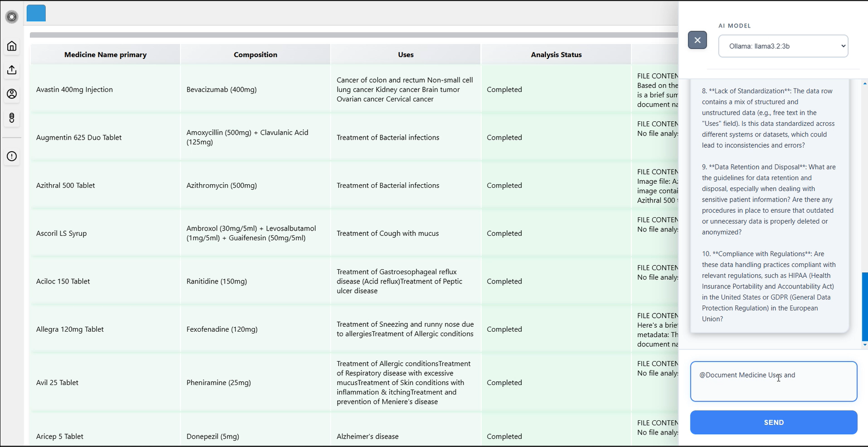The image size is (868, 447).
Task: Click the app logo icon at top left
Action: tap(12, 17)
